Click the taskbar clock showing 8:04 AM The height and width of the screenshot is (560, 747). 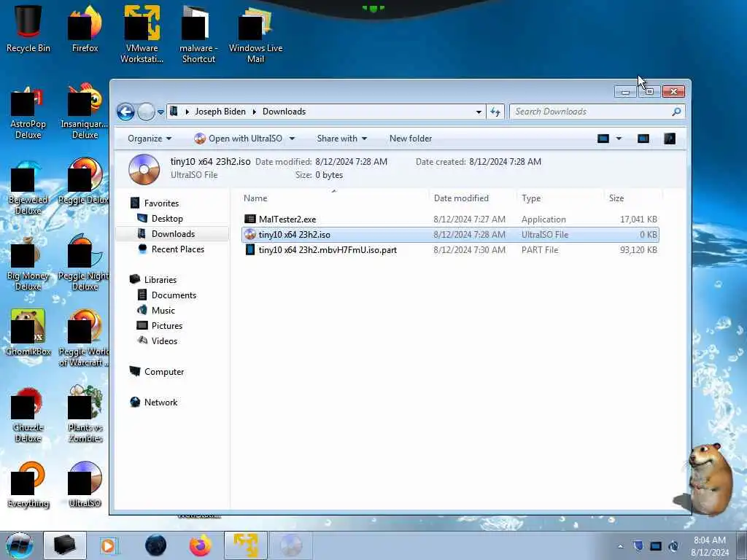(710, 546)
